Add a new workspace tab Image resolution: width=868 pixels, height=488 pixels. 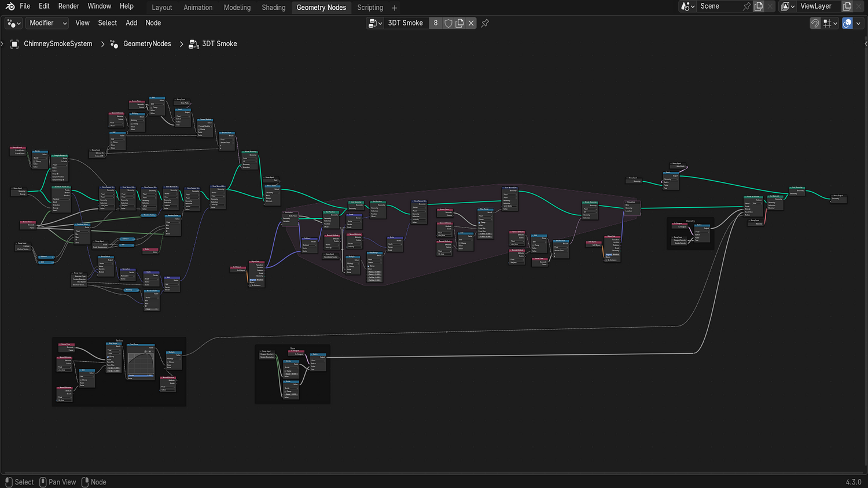pos(395,8)
